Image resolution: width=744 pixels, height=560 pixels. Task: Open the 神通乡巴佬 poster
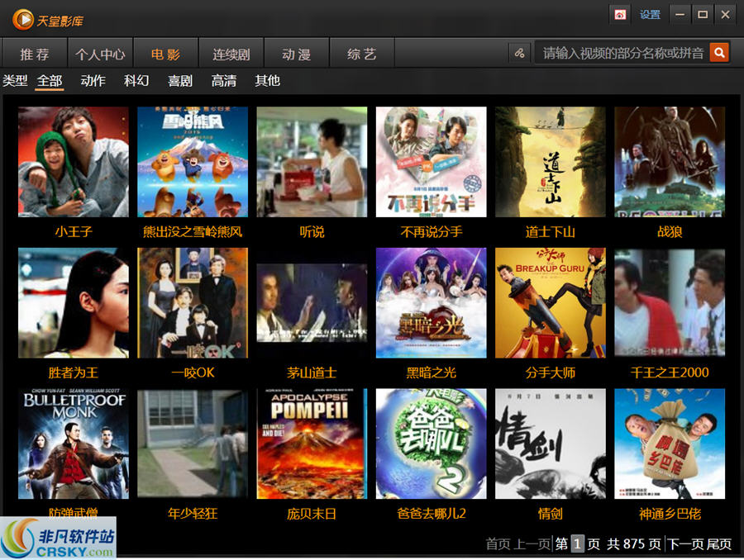(670, 444)
